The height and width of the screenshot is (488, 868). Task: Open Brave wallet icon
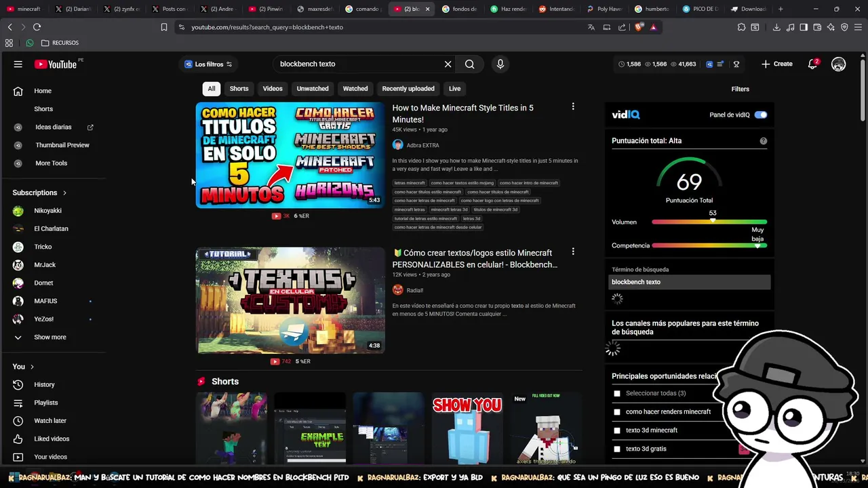pos(817,27)
